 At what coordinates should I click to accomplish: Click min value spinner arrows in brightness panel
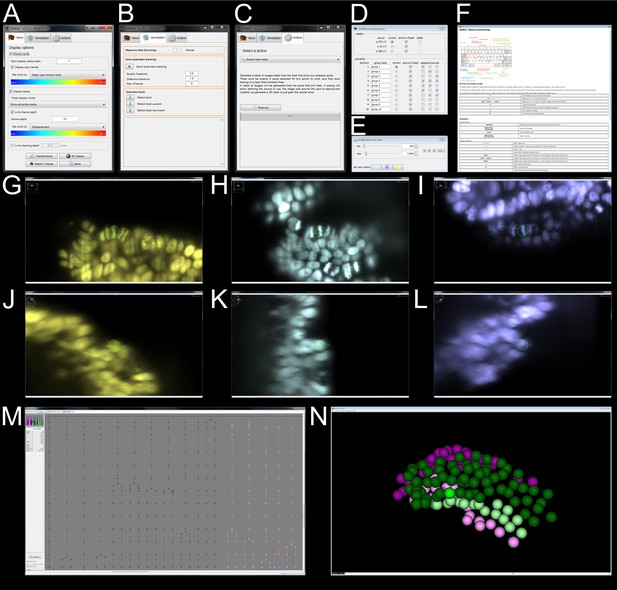[416, 146]
